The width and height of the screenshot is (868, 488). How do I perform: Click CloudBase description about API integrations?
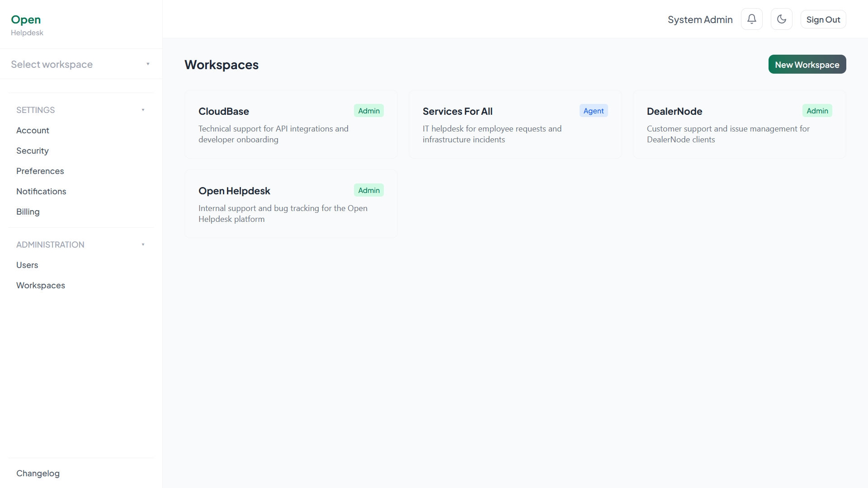274,134
